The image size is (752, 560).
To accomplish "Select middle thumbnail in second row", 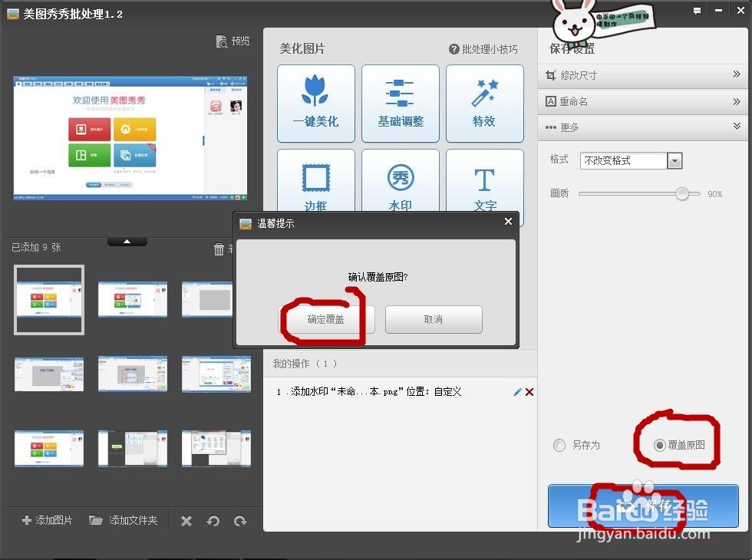I will tap(133, 374).
